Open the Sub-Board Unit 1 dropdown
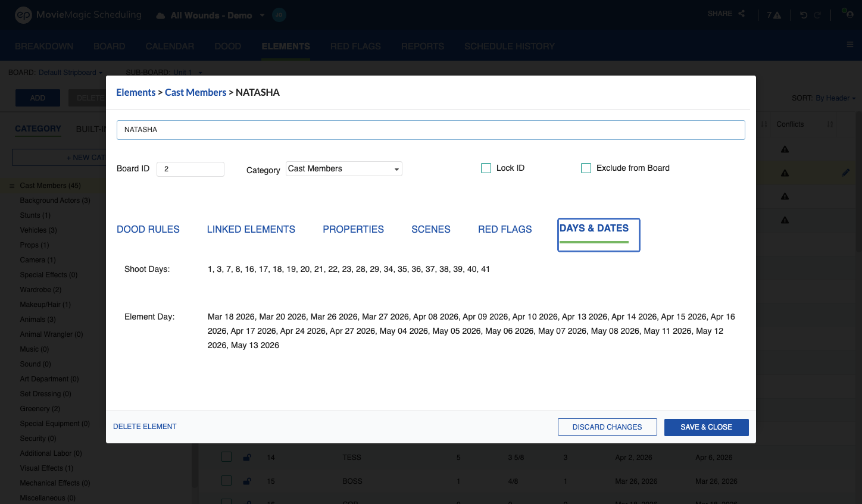Viewport: 862px width, 504px height. (188, 73)
